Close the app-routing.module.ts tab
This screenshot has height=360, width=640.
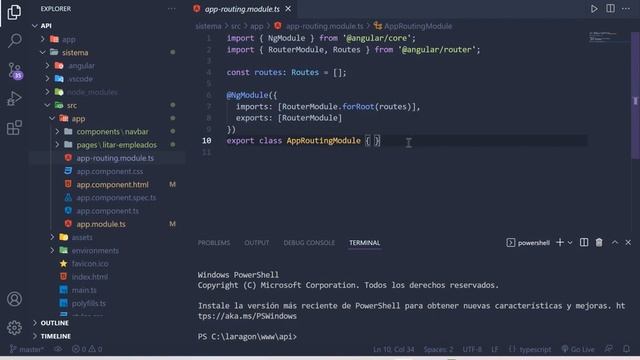288,9
